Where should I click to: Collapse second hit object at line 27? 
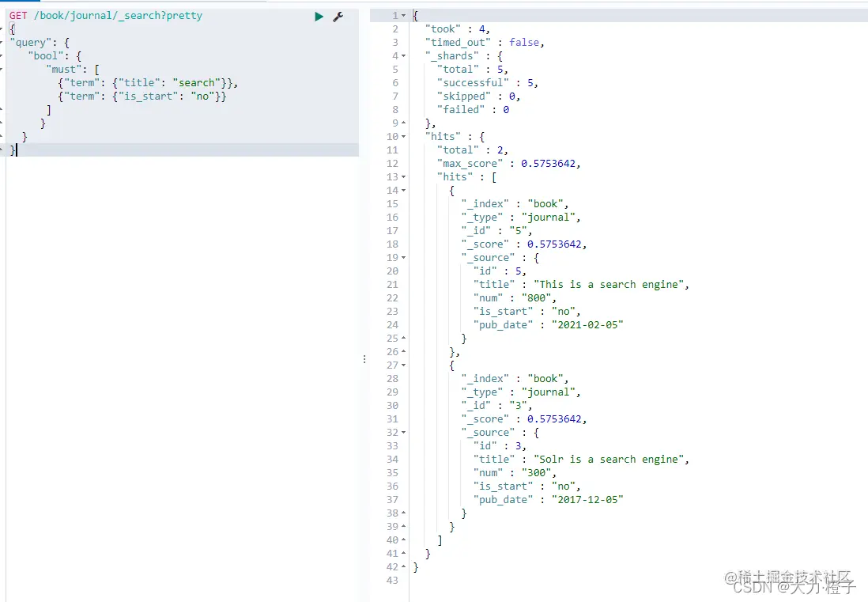pyautogui.click(x=403, y=365)
